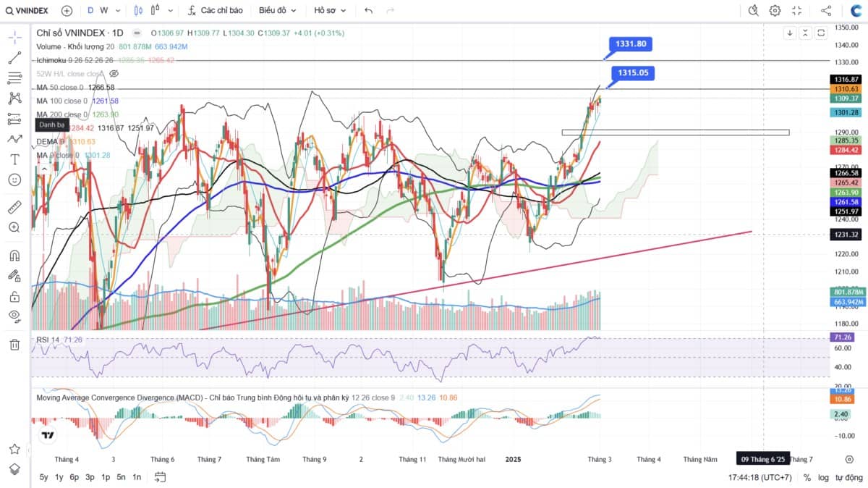This screenshot has width=868, height=488.
Task: Select the text annotation tool
Action: click(14, 159)
